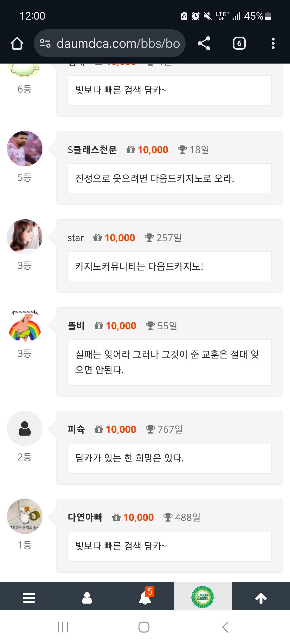Open Android recent apps button
Image resolution: width=290 pixels, height=644 pixels.
(63, 627)
